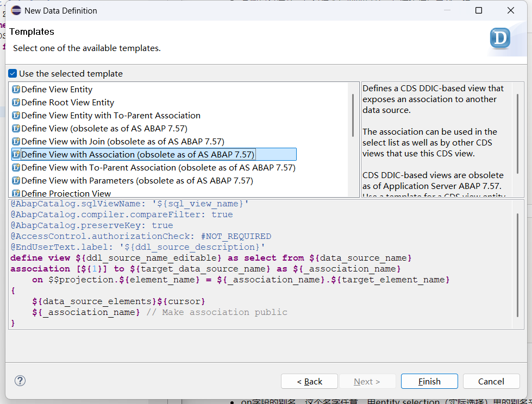Click the Eclipse icon in the title bar

click(x=16, y=10)
